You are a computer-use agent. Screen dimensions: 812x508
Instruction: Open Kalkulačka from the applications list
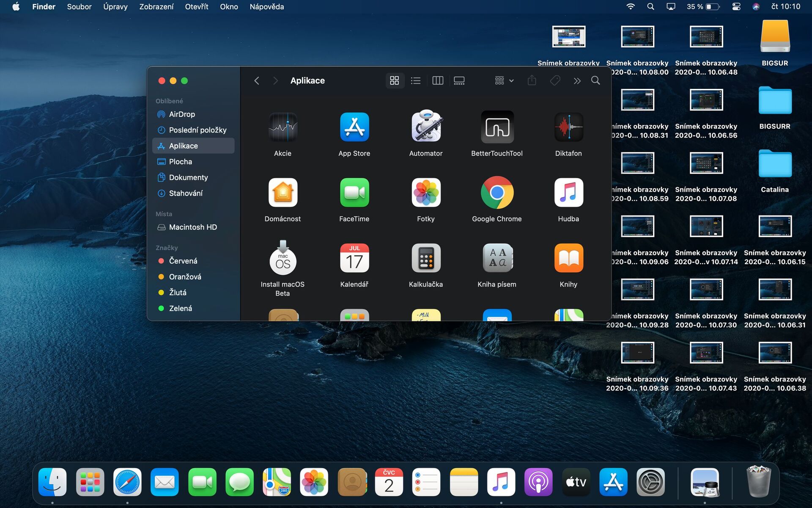coord(426,258)
